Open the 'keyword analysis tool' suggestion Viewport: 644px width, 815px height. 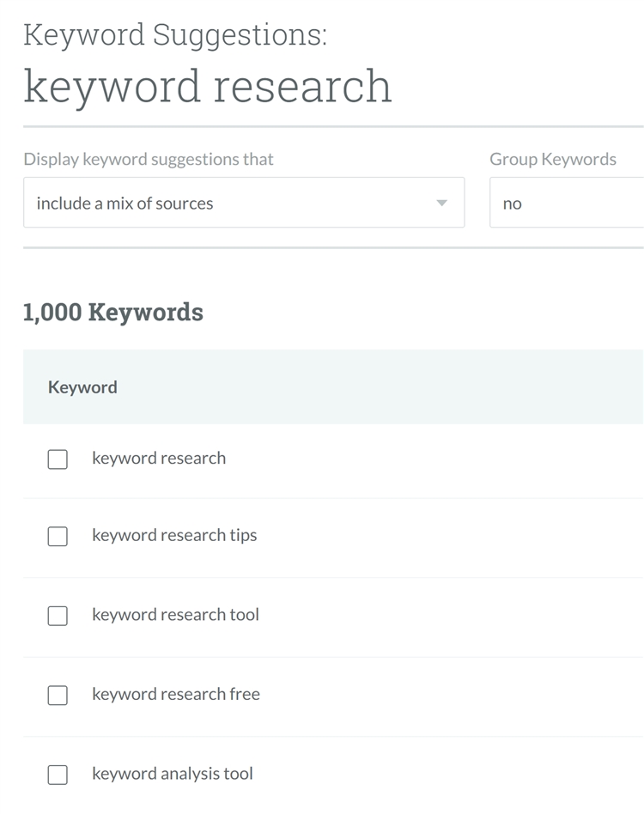pos(173,773)
